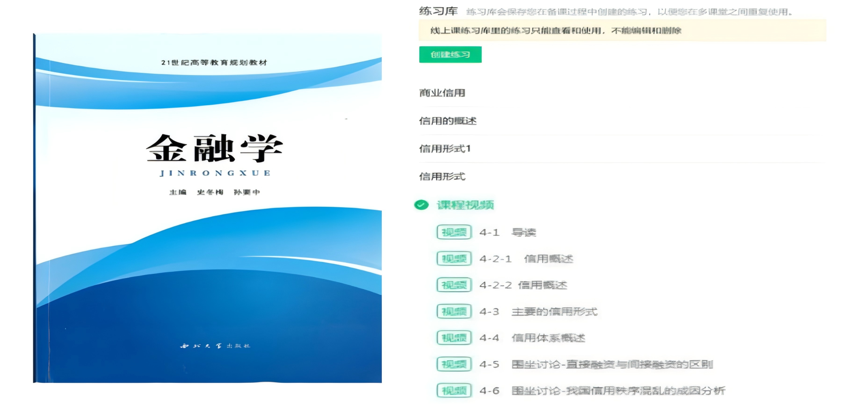The height and width of the screenshot is (415, 868).
Task: Open the 信用体系概述 video title
Action: (548, 338)
